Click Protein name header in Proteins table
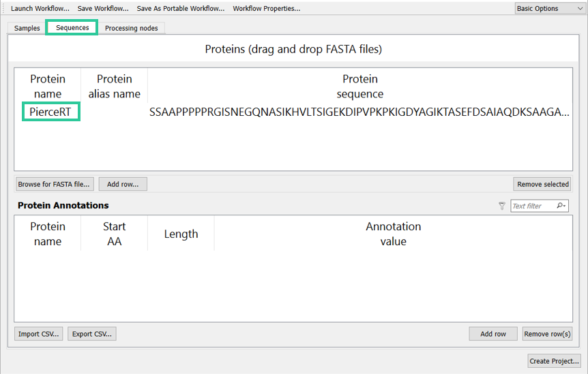This screenshot has height=374, width=588. point(48,86)
